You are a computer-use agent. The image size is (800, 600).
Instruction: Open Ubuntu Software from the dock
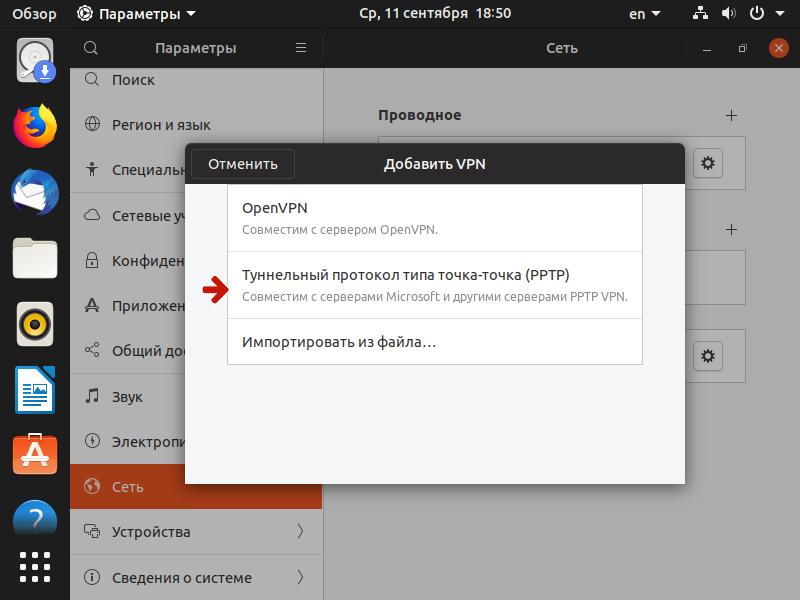(x=34, y=455)
